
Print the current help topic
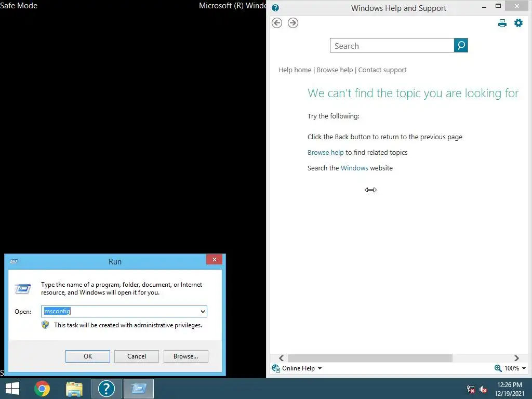[502, 23]
